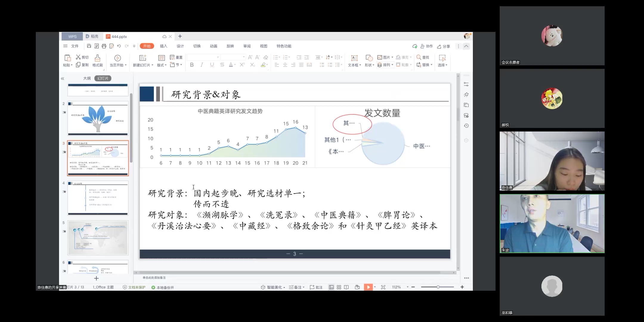Start the slideshow with the orange play button
Viewport: 644px width, 322px height.
(368, 287)
